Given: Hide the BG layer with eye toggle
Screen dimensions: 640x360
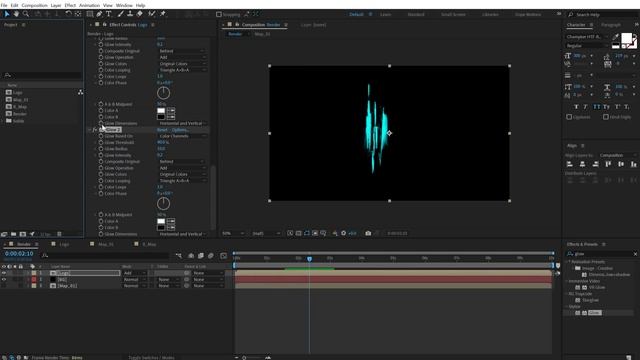Looking at the screenshot, I should (4, 280).
